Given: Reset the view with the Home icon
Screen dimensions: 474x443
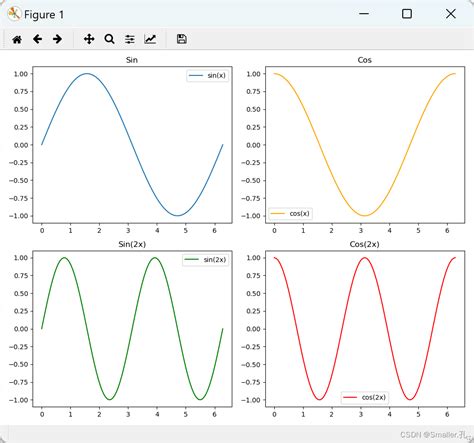Looking at the screenshot, I should (x=17, y=39).
